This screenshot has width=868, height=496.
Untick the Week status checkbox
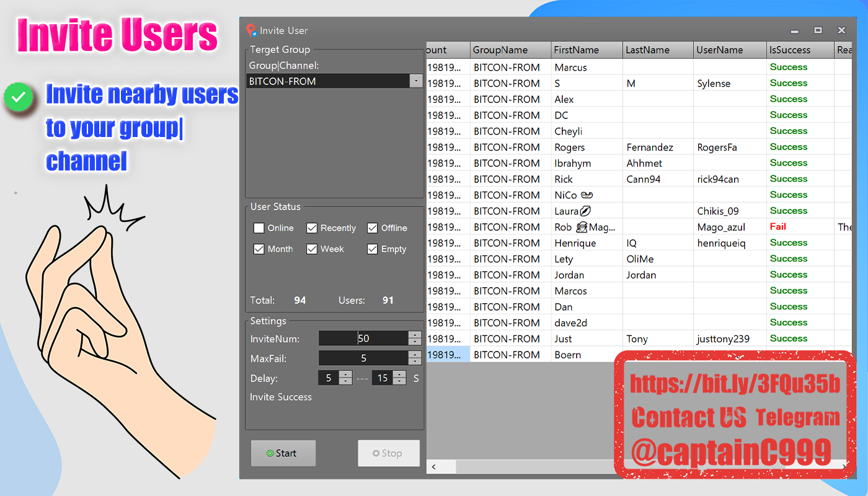(x=312, y=249)
